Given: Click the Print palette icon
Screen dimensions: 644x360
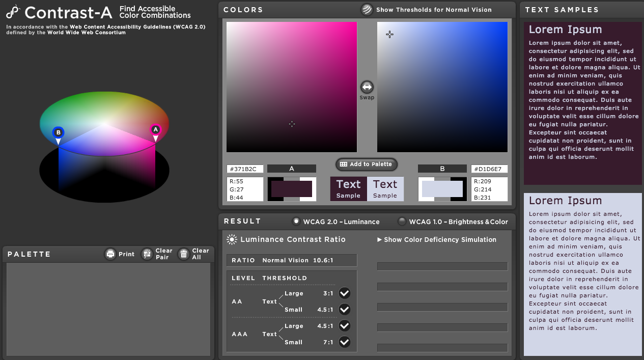Looking at the screenshot, I should [x=110, y=254].
